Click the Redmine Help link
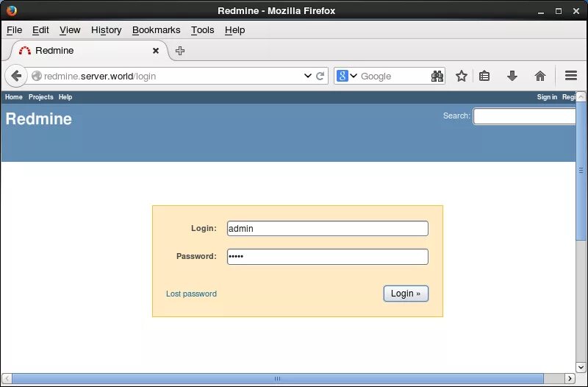588x387 pixels. pos(65,97)
